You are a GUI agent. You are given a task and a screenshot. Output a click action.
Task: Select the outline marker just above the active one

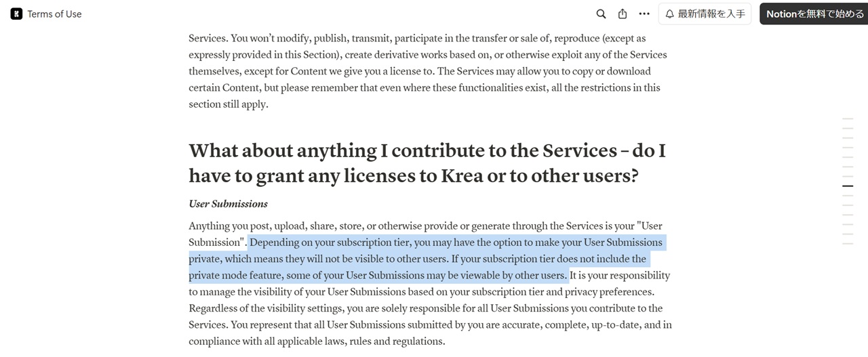tap(848, 176)
